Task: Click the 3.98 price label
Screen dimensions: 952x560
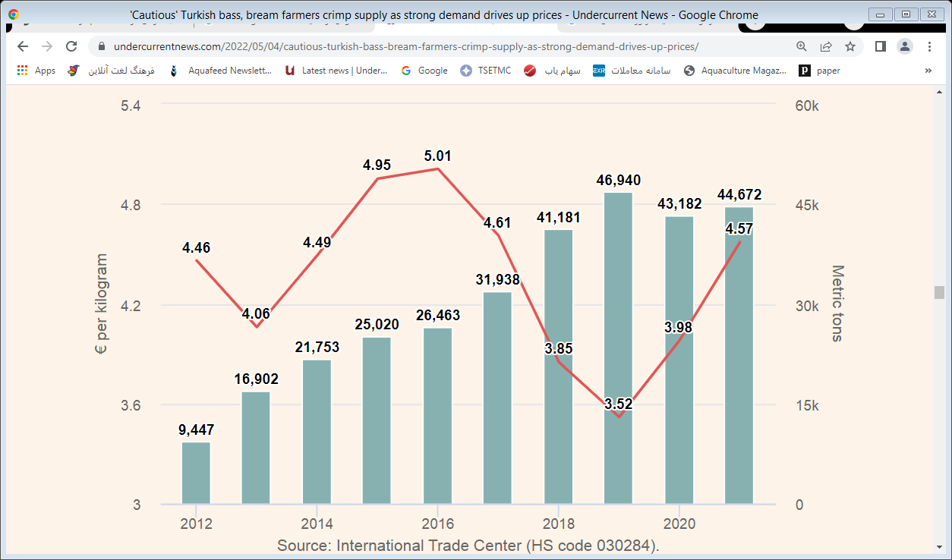Action: (679, 328)
